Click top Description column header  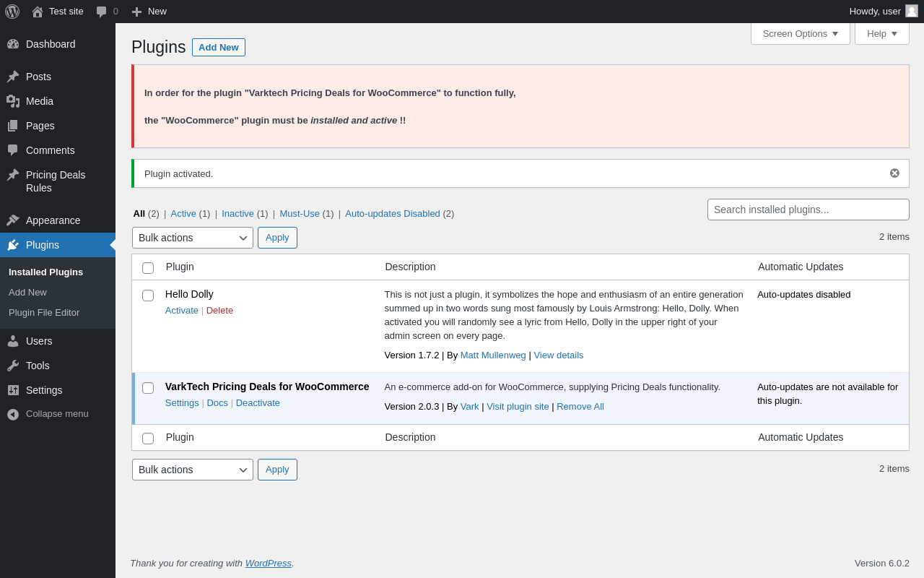pos(410,267)
